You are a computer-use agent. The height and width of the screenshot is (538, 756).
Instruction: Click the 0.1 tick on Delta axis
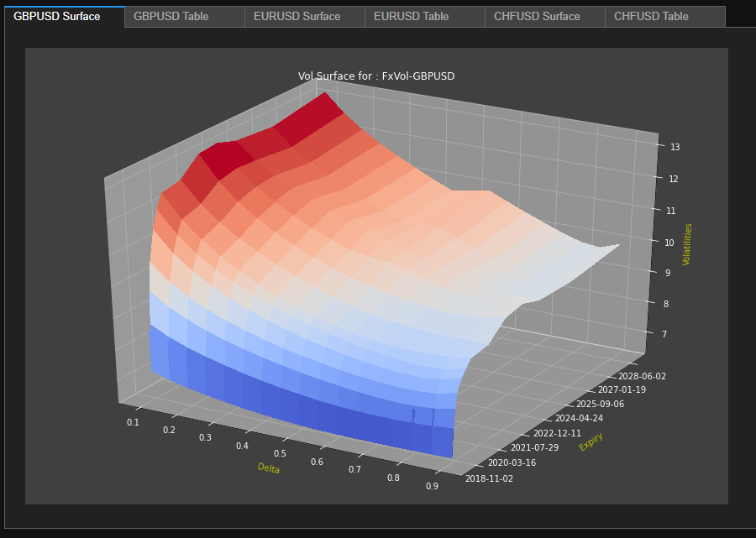(x=134, y=422)
